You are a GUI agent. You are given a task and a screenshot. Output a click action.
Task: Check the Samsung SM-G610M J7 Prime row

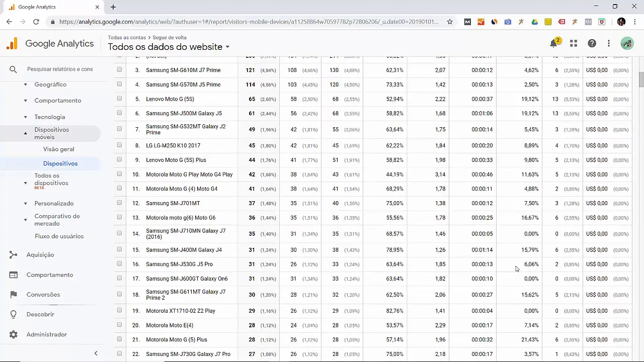(119, 70)
